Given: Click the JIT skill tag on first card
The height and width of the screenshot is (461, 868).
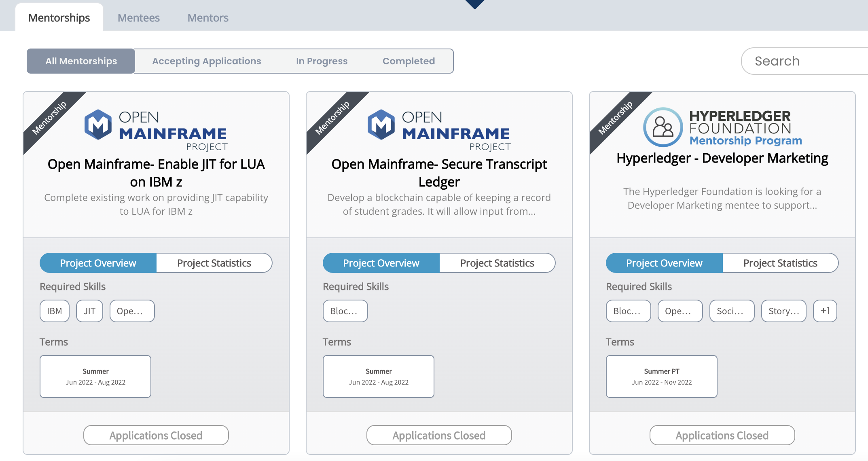Looking at the screenshot, I should 89,311.
